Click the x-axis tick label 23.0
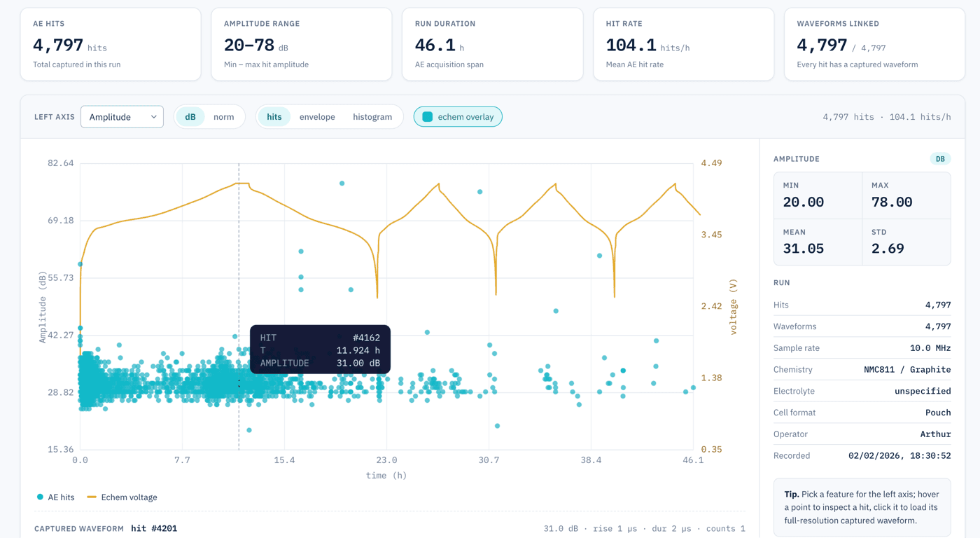This screenshot has height=538, width=980. [x=386, y=460]
